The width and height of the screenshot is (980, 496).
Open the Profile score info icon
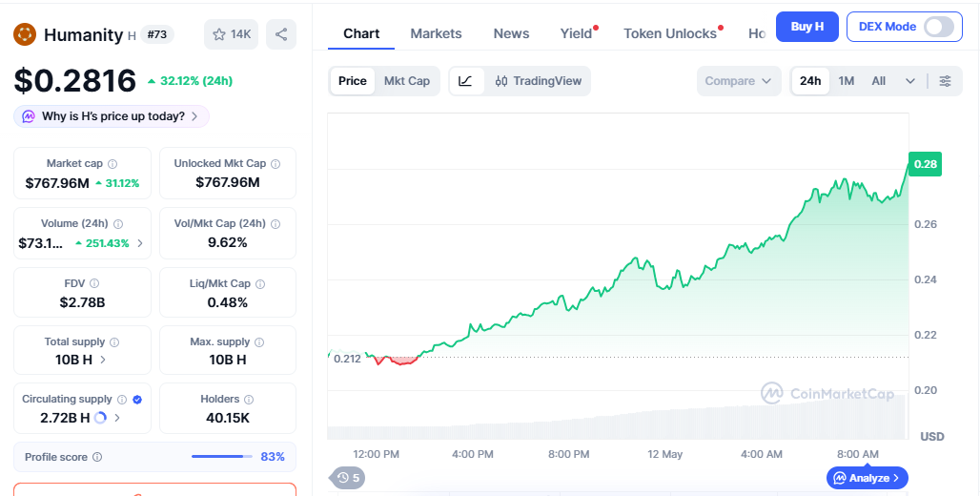point(97,457)
